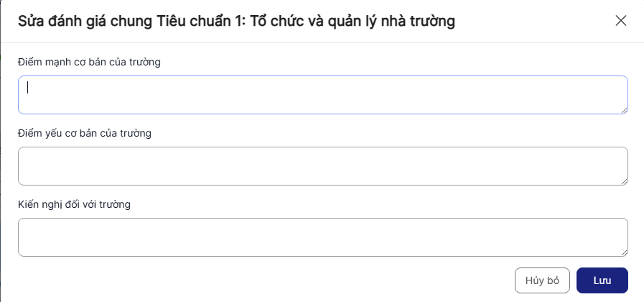644x302 pixels.
Task: Click the label 'Điểm yếu cơ bản của trường'
Action: [x=85, y=133]
